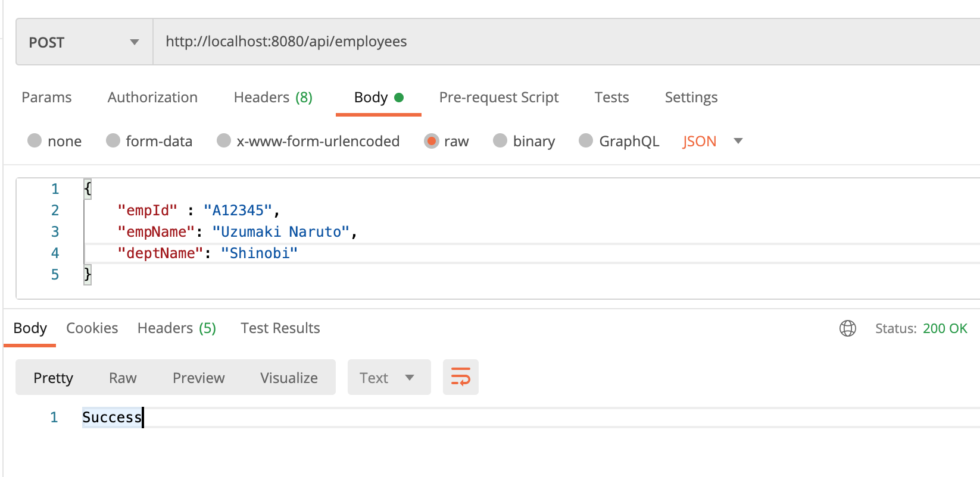Image resolution: width=980 pixels, height=477 pixels.
Task: Open request Headers (8) tab
Action: [273, 98]
